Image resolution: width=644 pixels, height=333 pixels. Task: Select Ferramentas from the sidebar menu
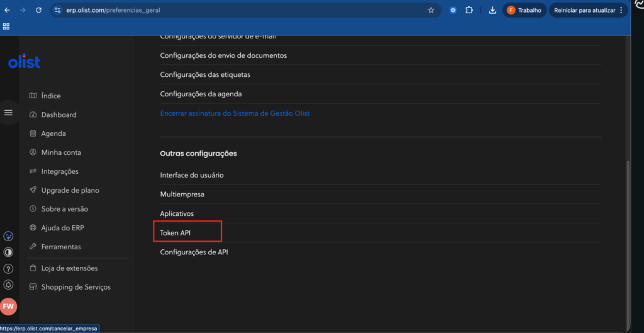[x=61, y=247]
